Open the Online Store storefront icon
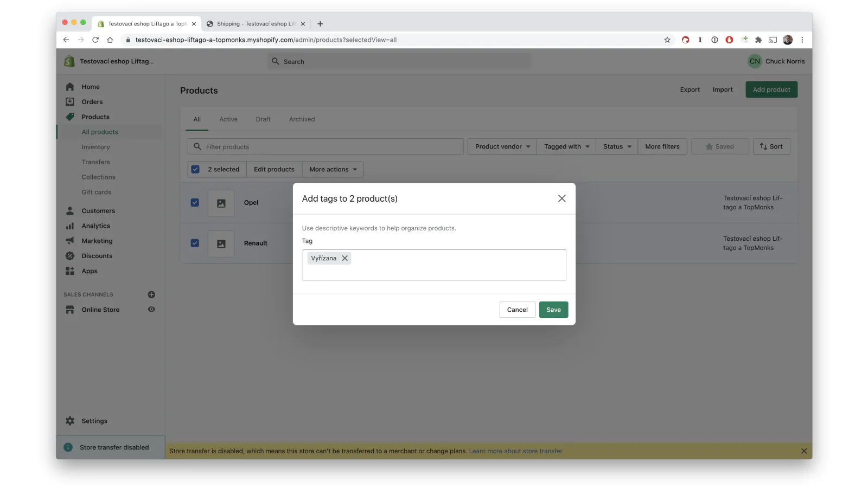The width and height of the screenshot is (868, 488). (x=70, y=310)
